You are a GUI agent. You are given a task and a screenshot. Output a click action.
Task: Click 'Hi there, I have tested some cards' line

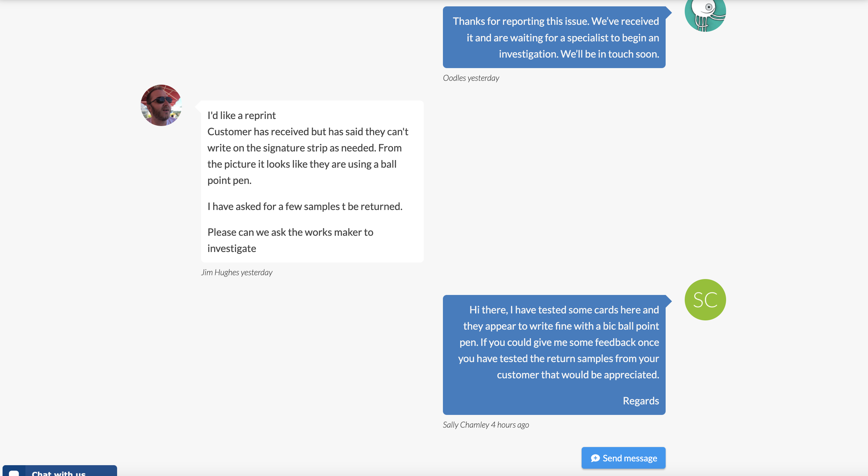[564, 310]
